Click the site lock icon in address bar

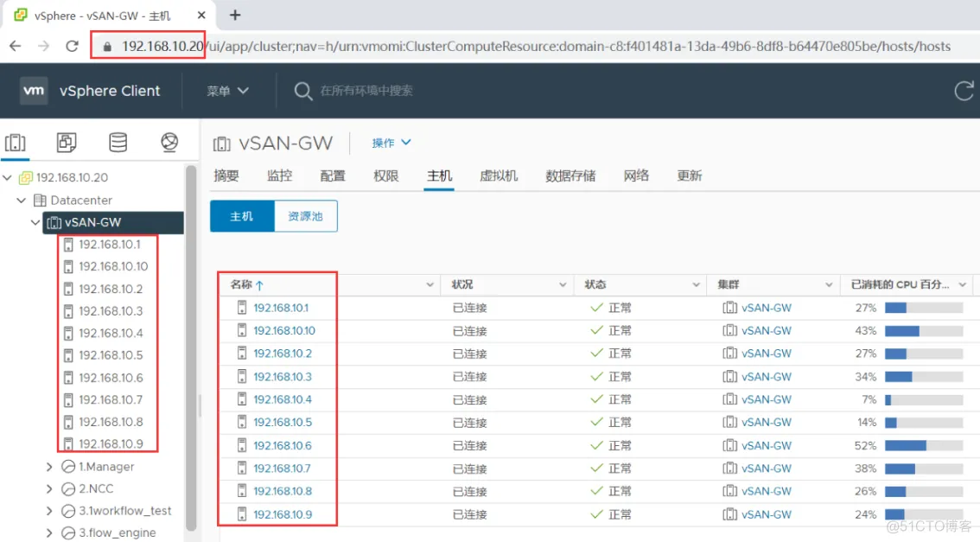107,47
